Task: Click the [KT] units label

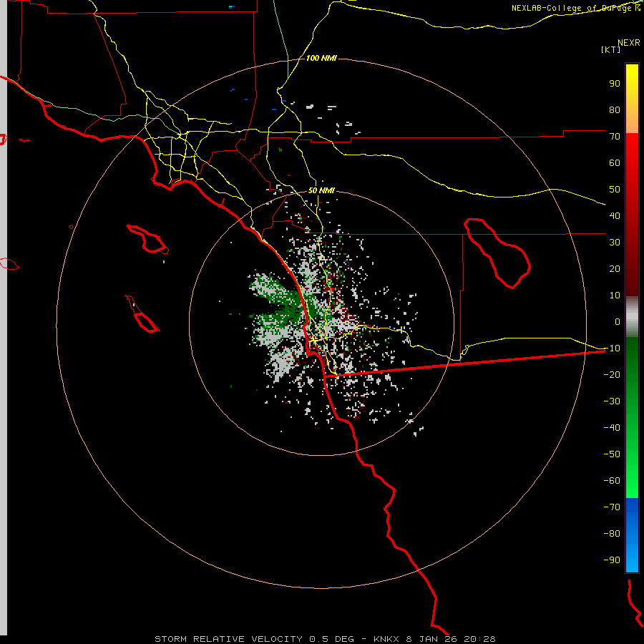Action: tap(611, 49)
